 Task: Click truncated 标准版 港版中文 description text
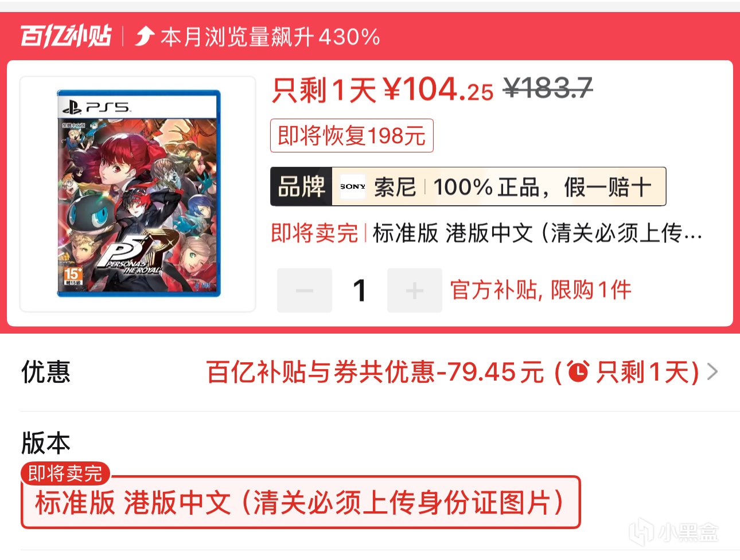tap(538, 233)
